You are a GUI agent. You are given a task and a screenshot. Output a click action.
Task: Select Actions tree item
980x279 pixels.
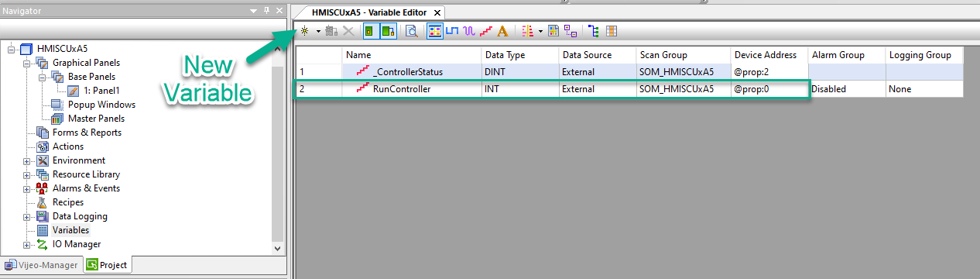68,146
